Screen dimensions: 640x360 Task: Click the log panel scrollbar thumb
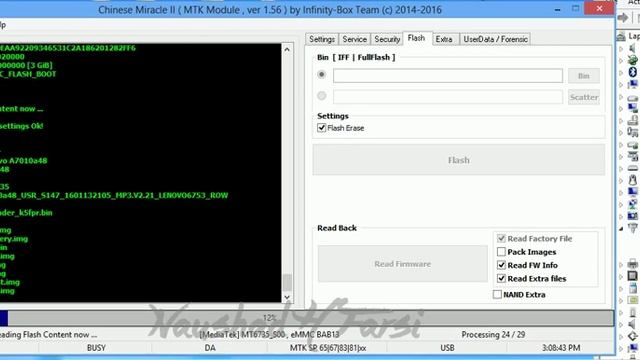[x=287, y=282]
